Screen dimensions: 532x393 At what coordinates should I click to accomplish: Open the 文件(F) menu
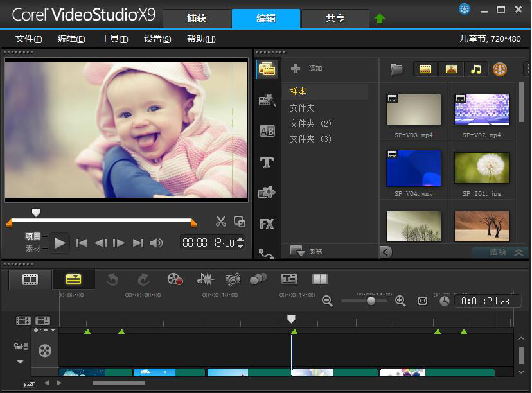coord(28,39)
